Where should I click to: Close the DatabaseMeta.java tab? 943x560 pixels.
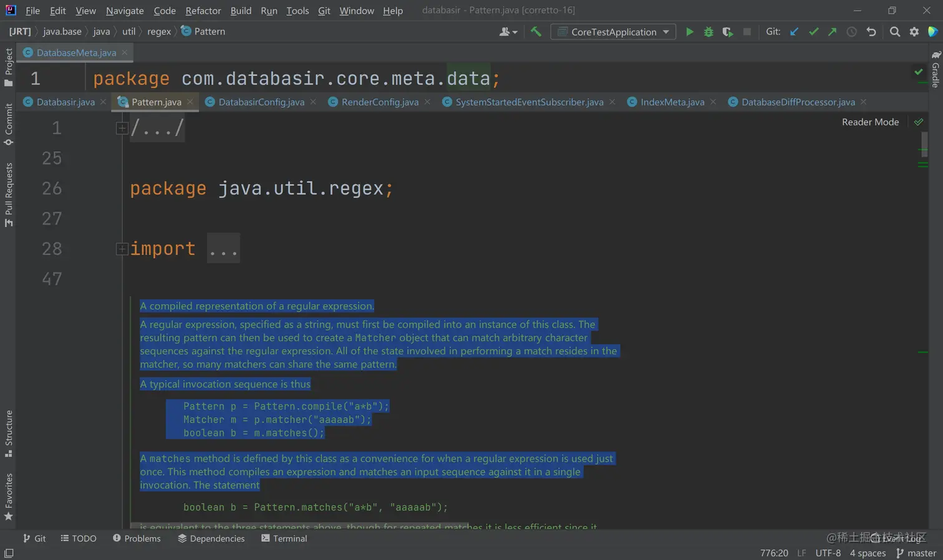click(x=125, y=52)
